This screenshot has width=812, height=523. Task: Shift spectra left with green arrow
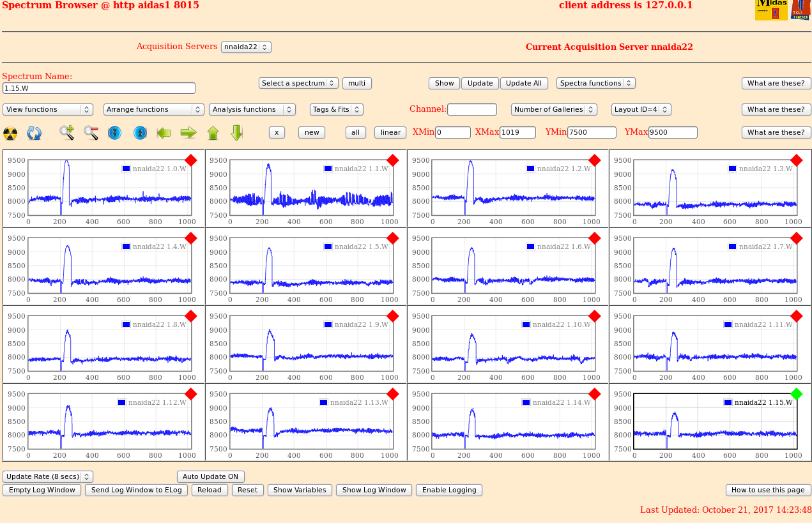[x=164, y=133]
